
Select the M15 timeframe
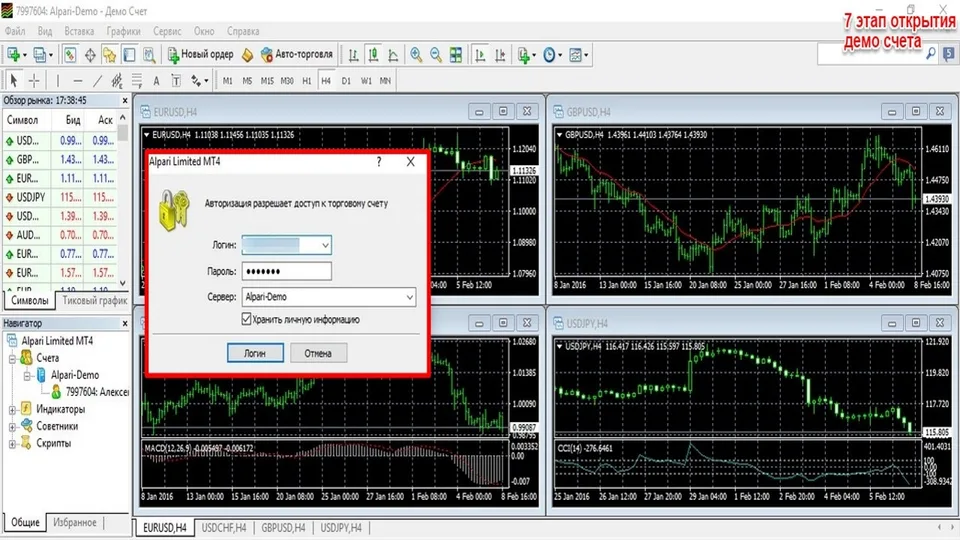coord(267,81)
